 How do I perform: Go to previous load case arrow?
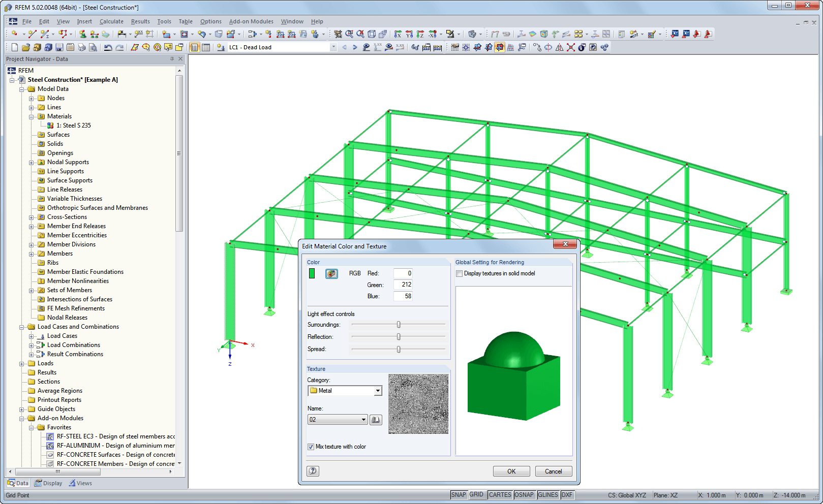tap(344, 47)
